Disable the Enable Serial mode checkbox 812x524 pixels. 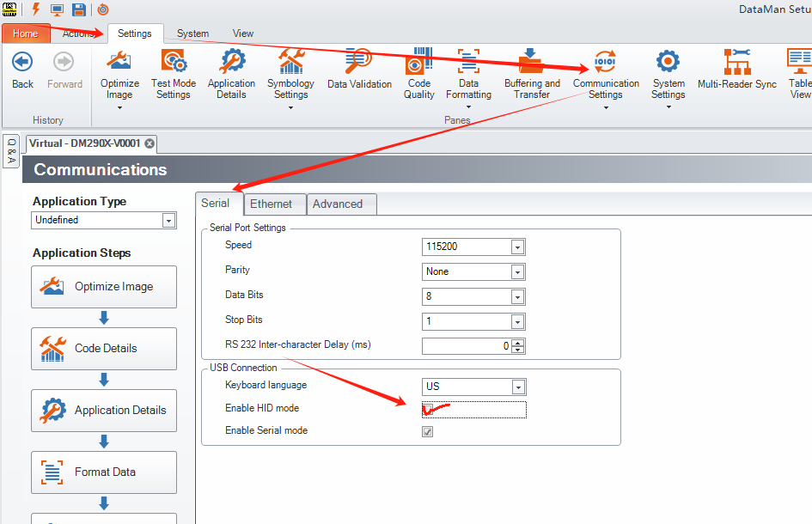click(427, 430)
